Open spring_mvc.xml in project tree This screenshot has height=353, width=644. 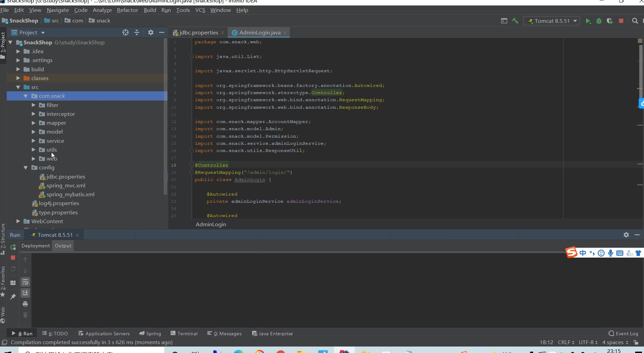click(x=66, y=186)
